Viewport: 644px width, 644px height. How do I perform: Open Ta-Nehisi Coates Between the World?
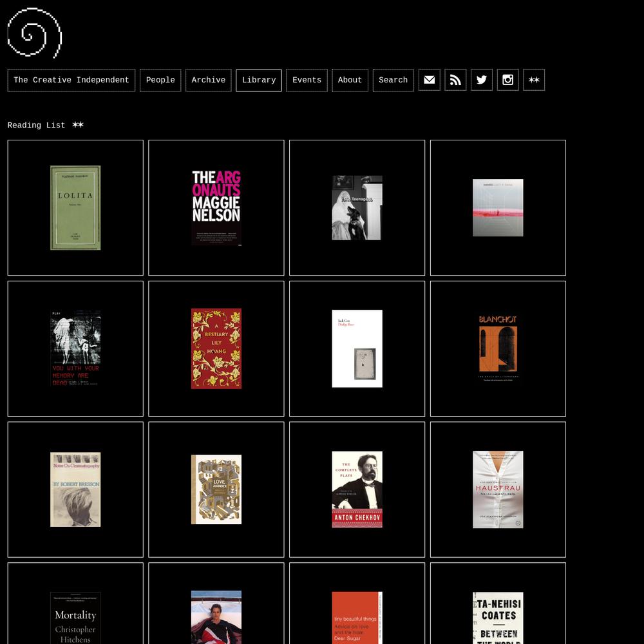498,618
